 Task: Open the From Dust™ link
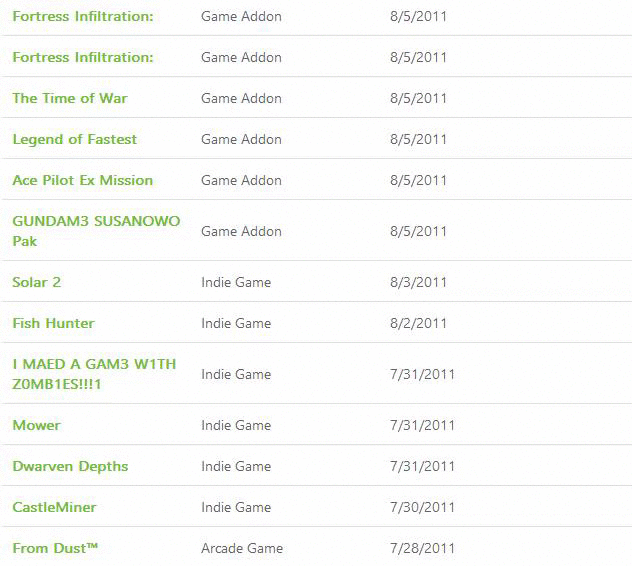[x=55, y=548]
